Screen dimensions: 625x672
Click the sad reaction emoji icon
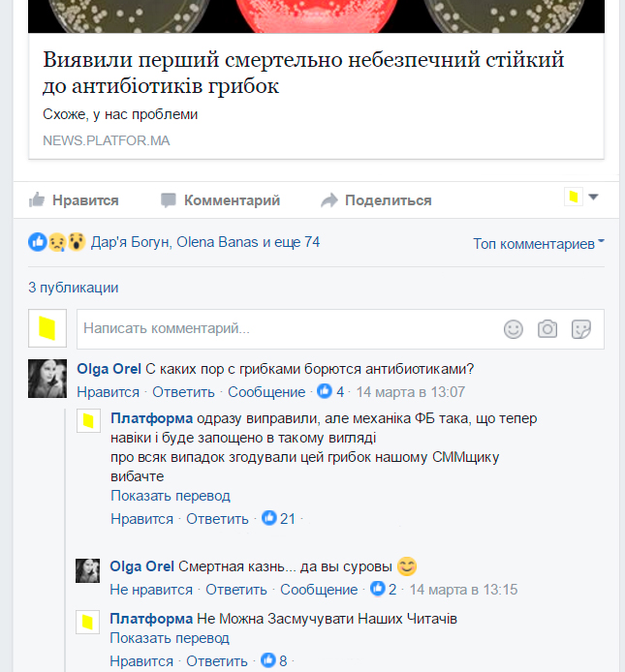57,242
